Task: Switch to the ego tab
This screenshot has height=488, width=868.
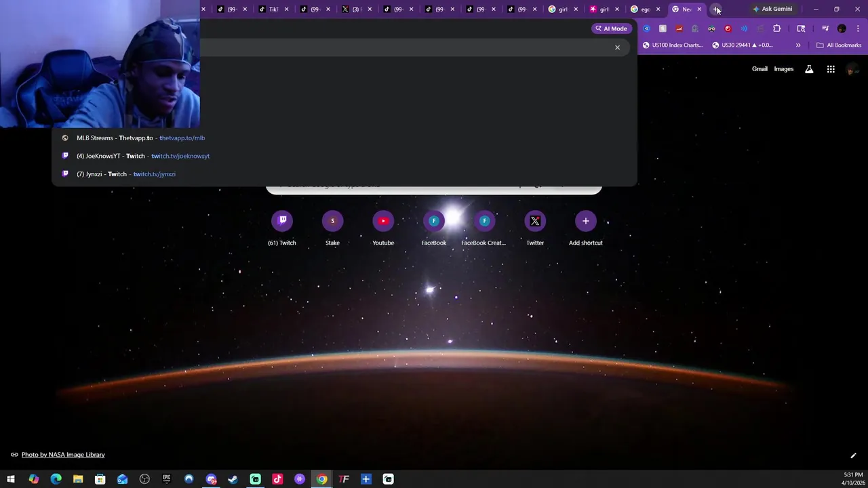Action: (x=644, y=9)
